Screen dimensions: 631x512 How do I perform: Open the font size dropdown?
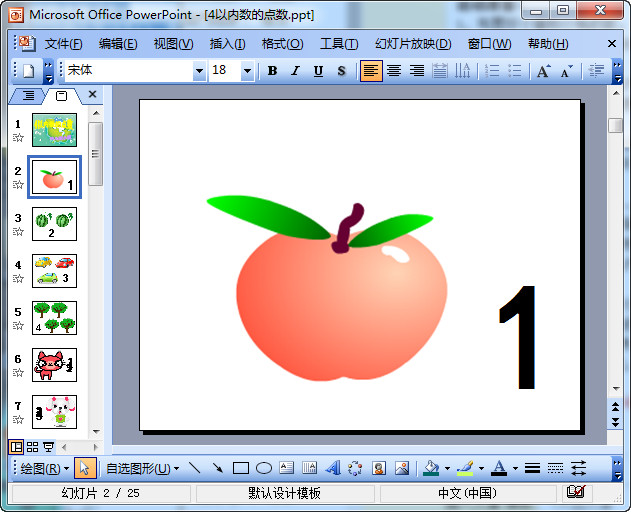tap(247, 71)
